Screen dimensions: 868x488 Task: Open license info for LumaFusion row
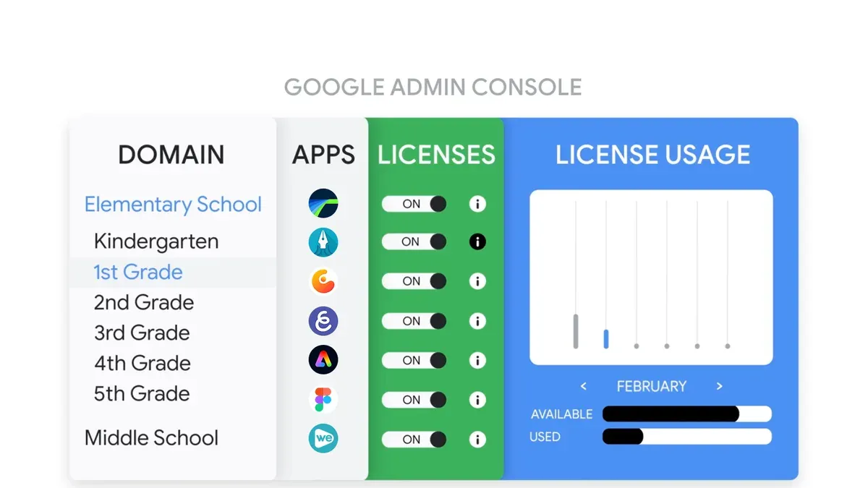coord(477,204)
